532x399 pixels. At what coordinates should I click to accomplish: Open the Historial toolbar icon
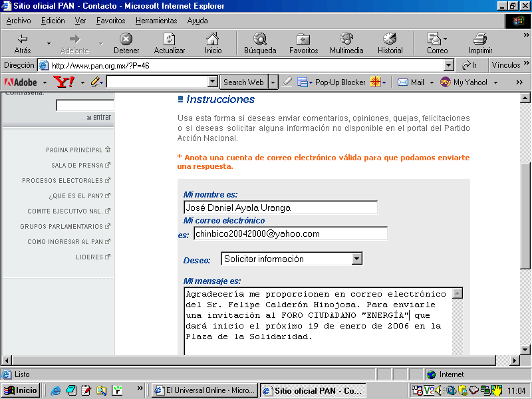tap(390, 39)
